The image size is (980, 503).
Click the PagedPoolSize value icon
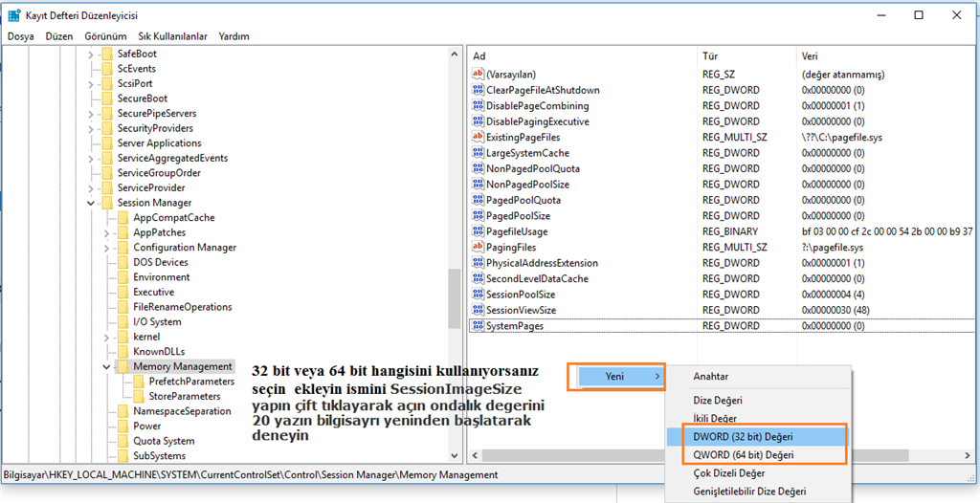(479, 215)
